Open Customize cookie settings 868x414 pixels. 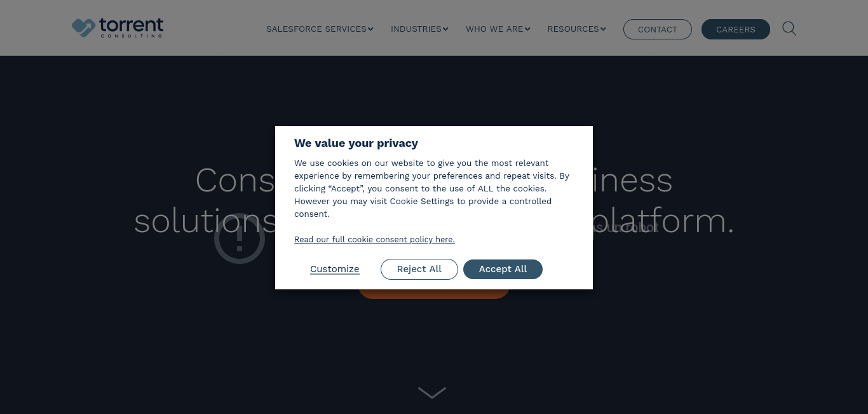point(335,269)
